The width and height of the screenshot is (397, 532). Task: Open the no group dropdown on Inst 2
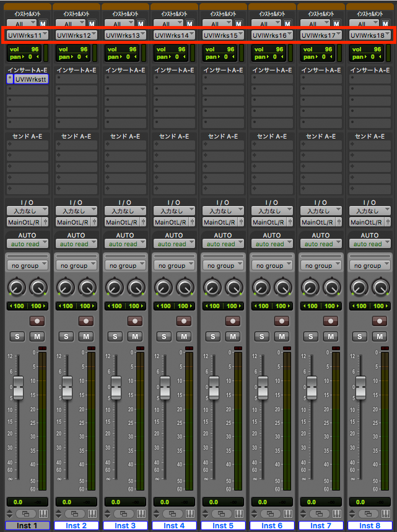76,265
